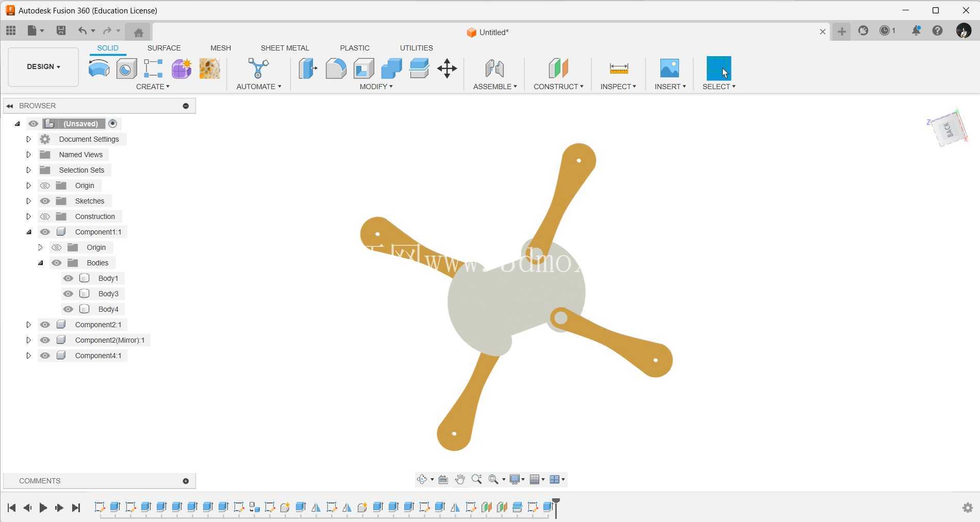Viewport: 980px width, 522px height.
Task: Click the Insert image icon
Action: pyautogui.click(x=670, y=68)
